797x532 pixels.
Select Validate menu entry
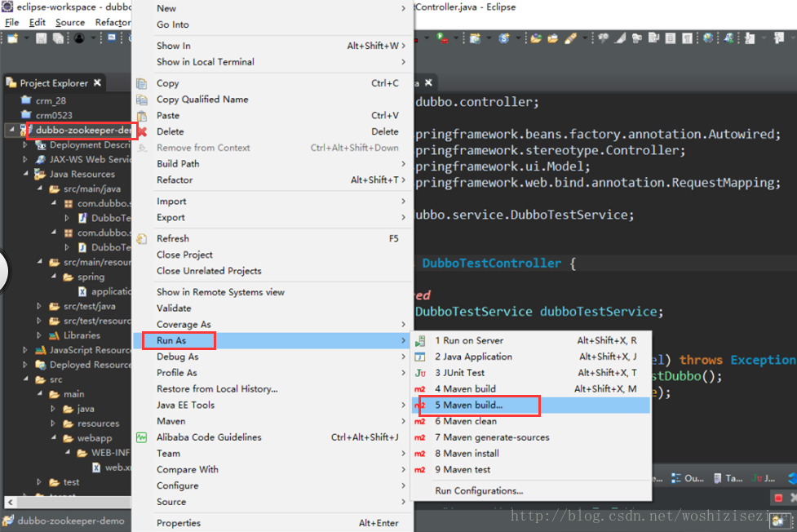(x=272, y=308)
